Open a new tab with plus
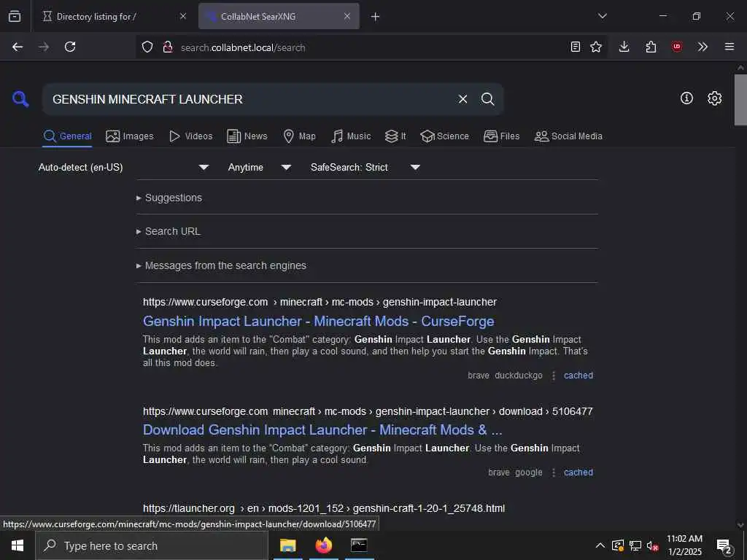This screenshot has width=747, height=560. pyautogui.click(x=376, y=17)
